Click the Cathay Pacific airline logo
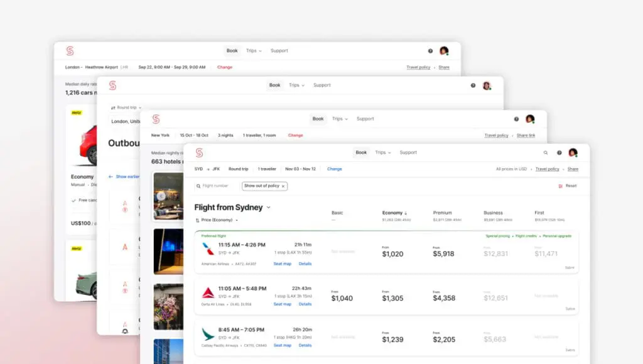 click(208, 334)
